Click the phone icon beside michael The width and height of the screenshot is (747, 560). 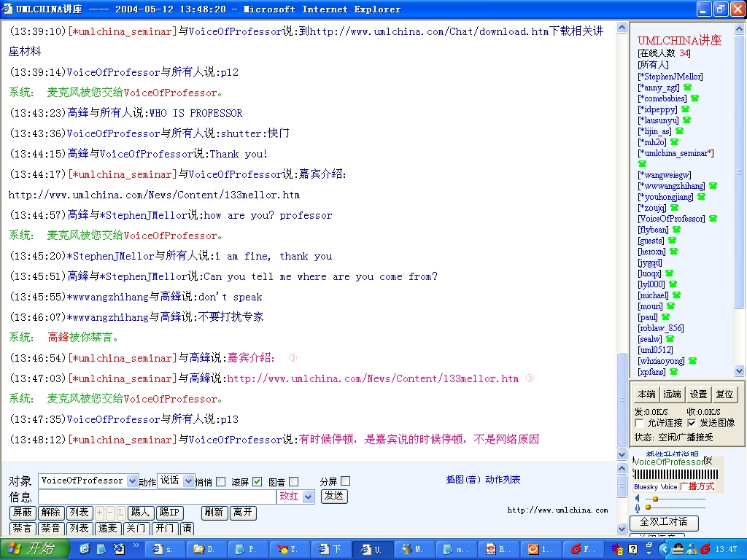[x=676, y=296]
